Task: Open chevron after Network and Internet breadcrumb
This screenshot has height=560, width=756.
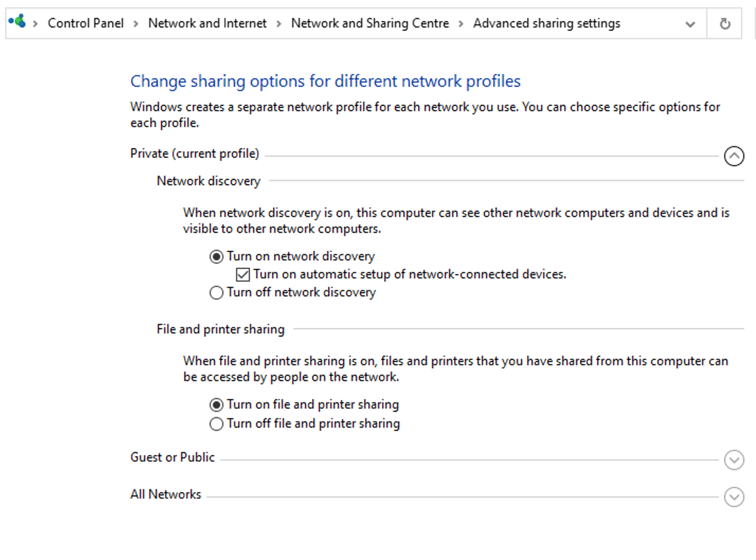Action: tap(279, 24)
